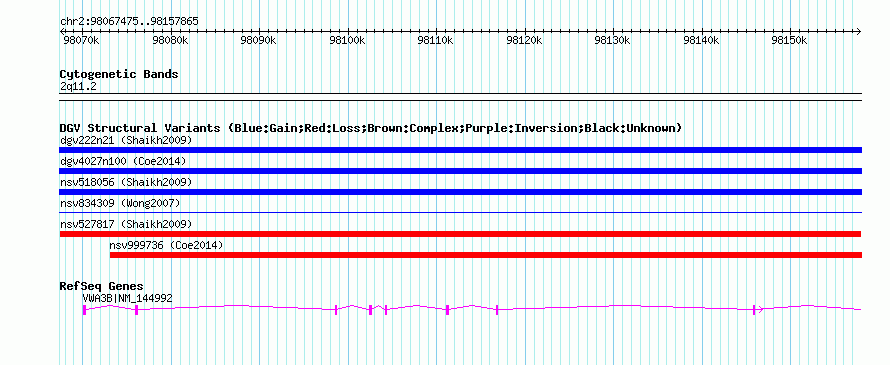Click the chr2:98067475..98157865 coordinate label
The width and height of the screenshot is (890, 365).
pyautogui.click(x=129, y=21)
